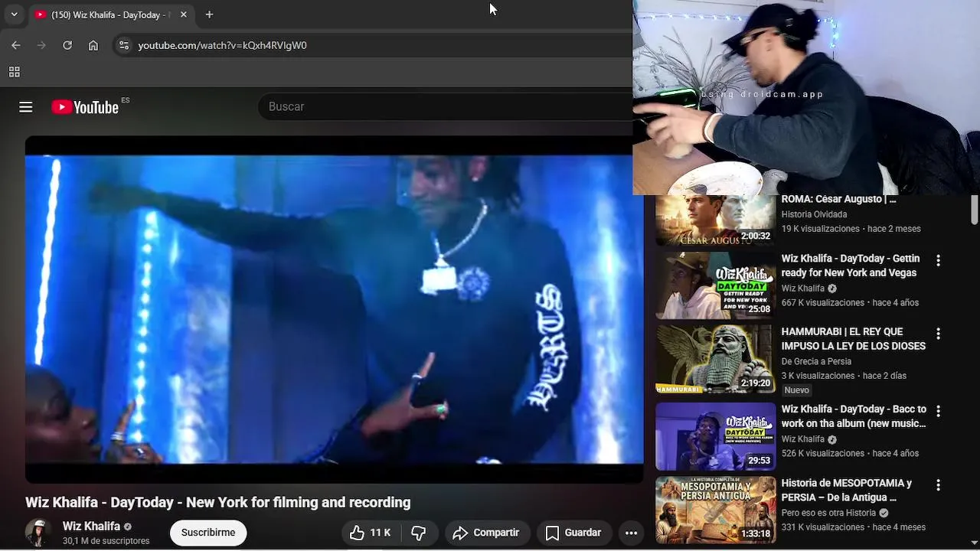Go to YouTube home via logo
The image size is (980, 551).
pos(85,107)
